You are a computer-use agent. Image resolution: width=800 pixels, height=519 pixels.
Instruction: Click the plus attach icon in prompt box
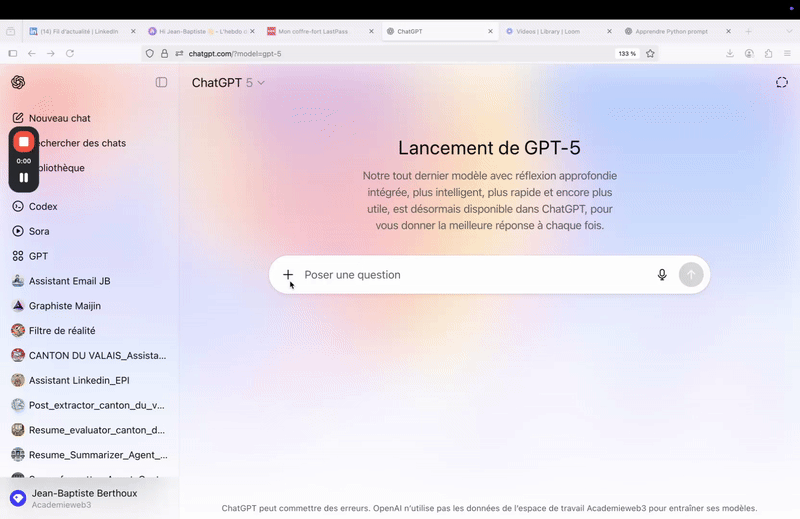(288, 275)
